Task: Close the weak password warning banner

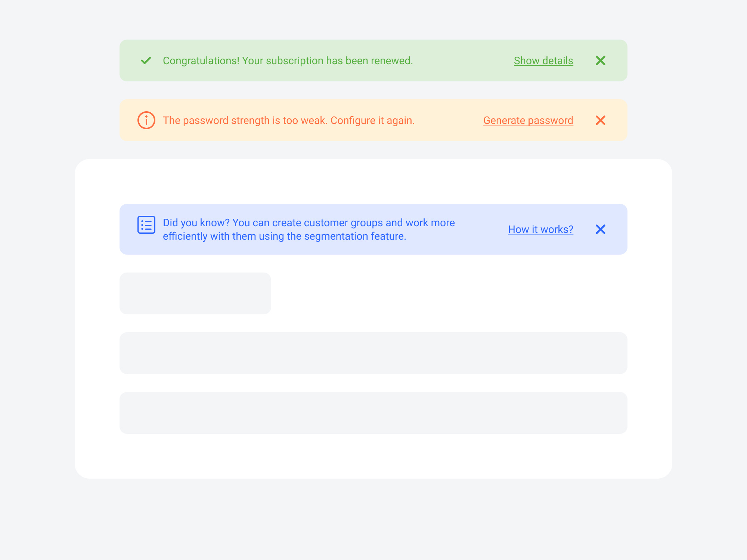Action: point(601,120)
